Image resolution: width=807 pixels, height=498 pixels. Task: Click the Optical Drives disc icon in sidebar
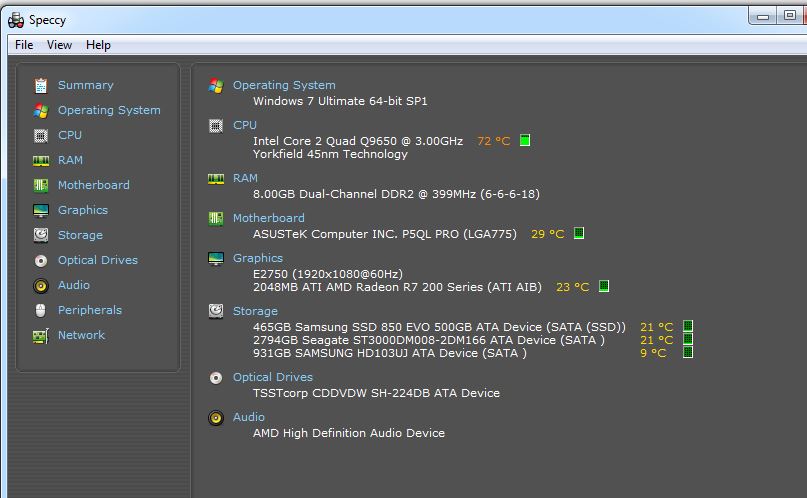click(40, 260)
